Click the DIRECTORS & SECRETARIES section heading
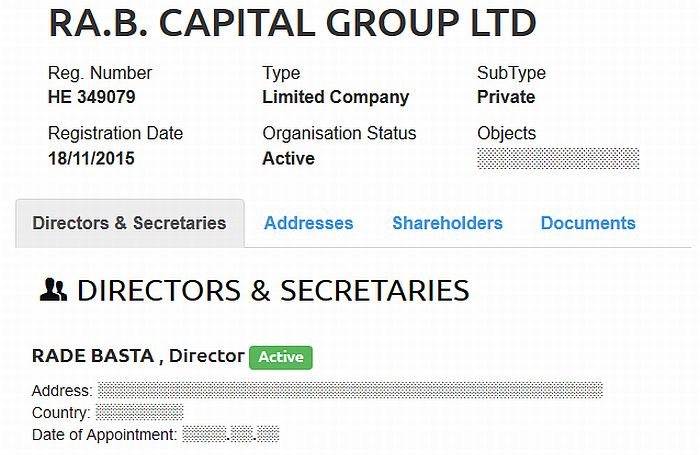Image resolution: width=700 pixels, height=455 pixels. pos(273,290)
